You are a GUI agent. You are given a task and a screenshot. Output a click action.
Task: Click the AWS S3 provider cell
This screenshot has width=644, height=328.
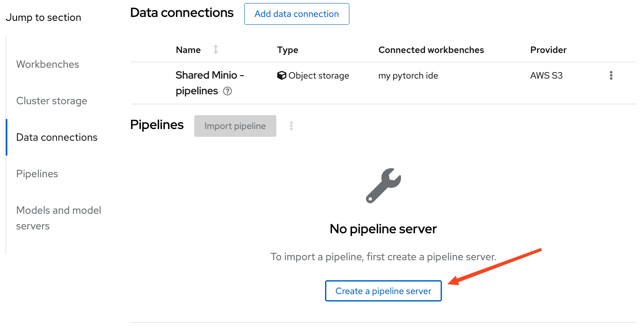pyautogui.click(x=546, y=76)
